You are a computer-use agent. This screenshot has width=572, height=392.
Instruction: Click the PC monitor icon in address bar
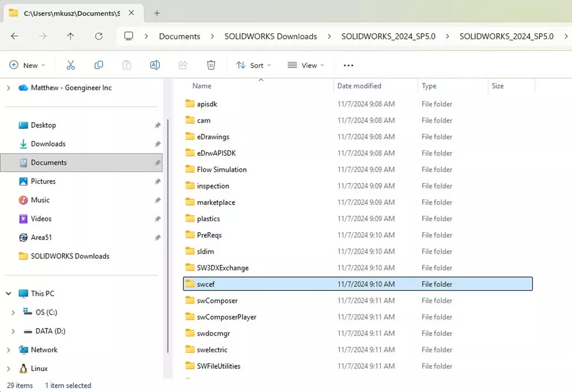128,36
